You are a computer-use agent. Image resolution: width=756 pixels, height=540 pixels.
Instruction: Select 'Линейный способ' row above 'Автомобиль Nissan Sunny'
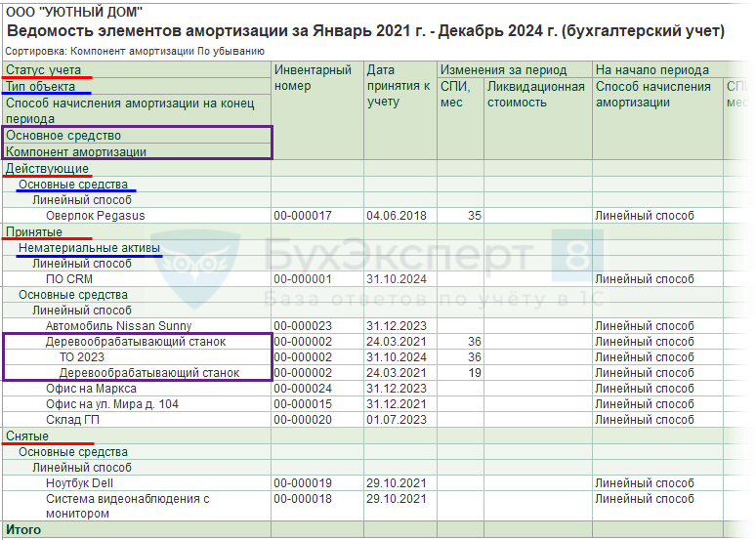137,310
